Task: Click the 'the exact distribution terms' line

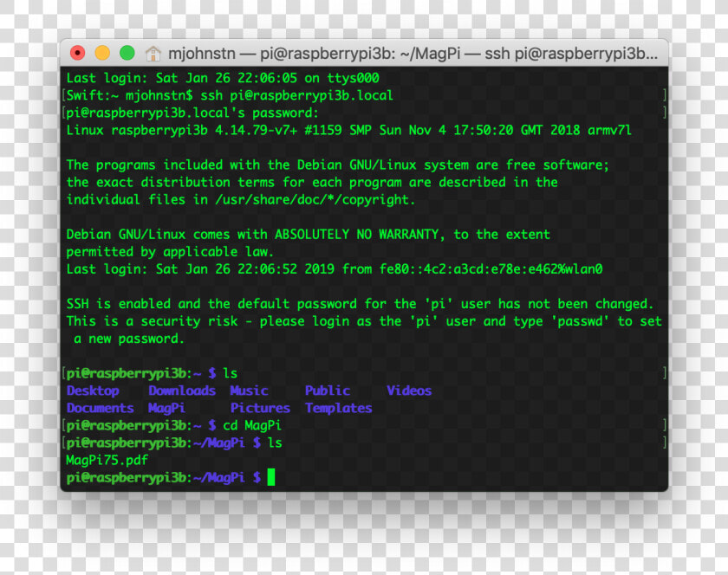Action: 312,183
